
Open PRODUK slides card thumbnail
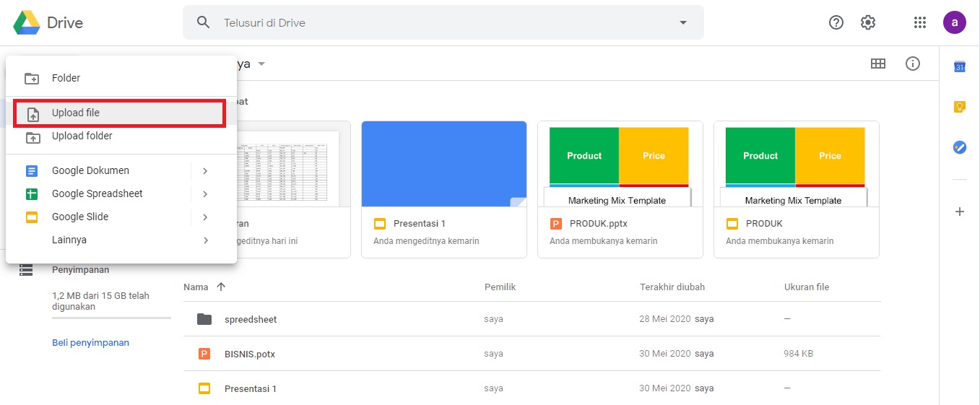[x=797, y=164]
